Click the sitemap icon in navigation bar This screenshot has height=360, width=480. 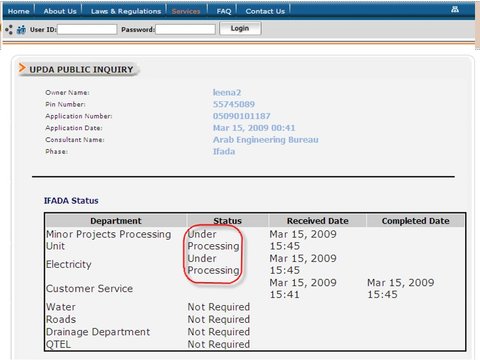[455, 10]
